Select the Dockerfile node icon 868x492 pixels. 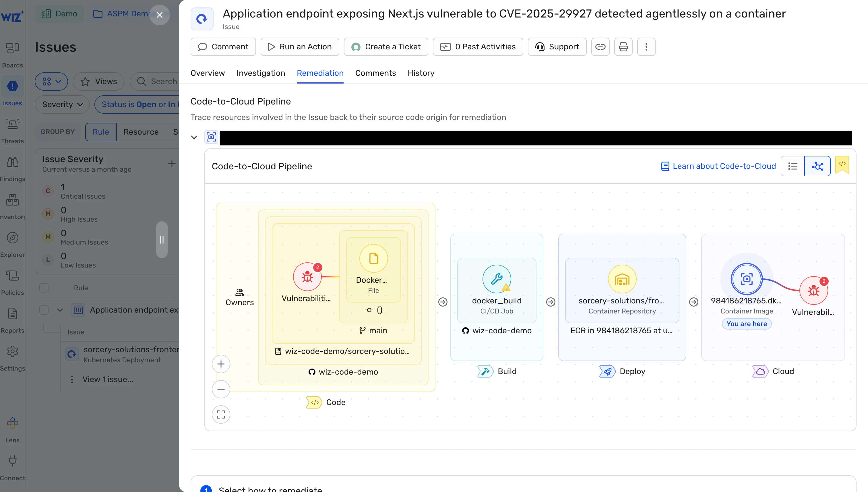[x=373, y=259]
